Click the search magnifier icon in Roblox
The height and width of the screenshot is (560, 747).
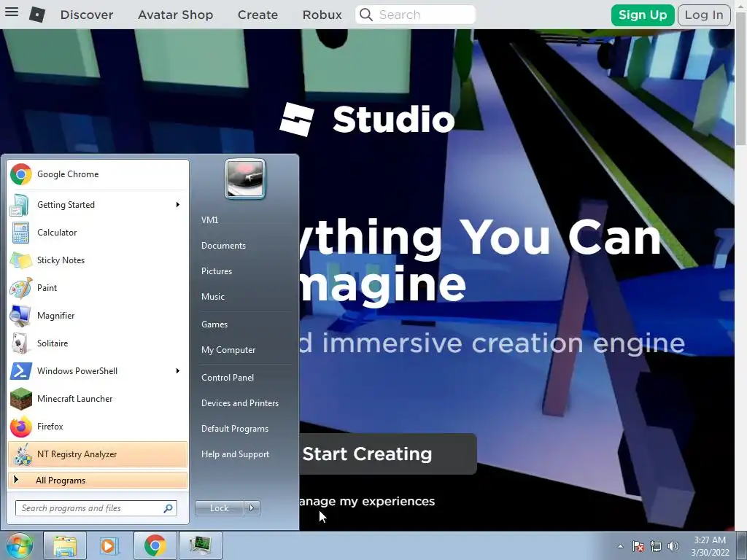click(x=366, y=15)
